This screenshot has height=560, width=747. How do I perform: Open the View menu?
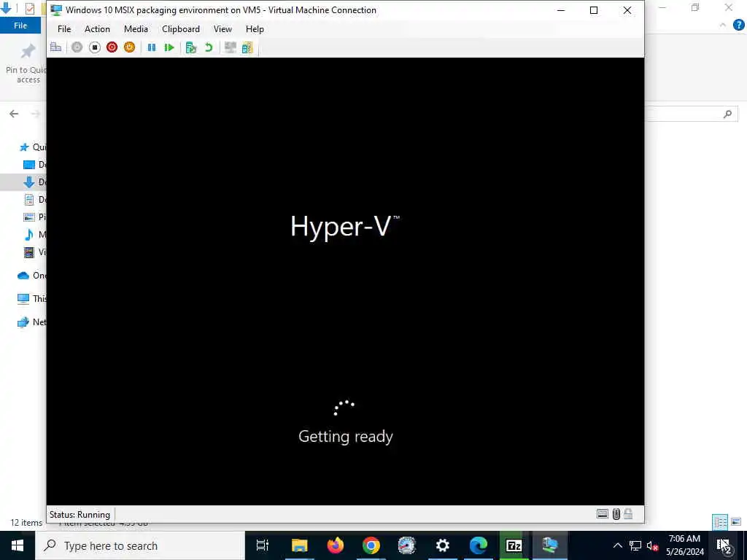point(222,29)
